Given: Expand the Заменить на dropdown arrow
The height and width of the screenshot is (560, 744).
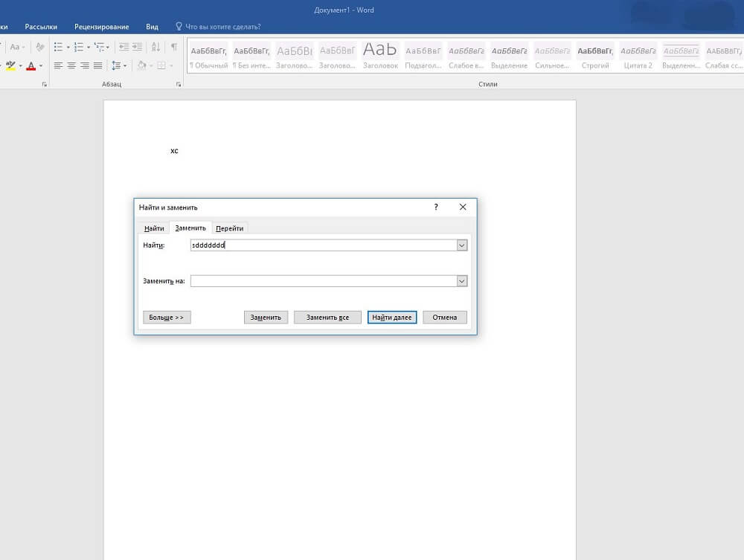Looking at the screenshot, I should [x=461, y=281].
